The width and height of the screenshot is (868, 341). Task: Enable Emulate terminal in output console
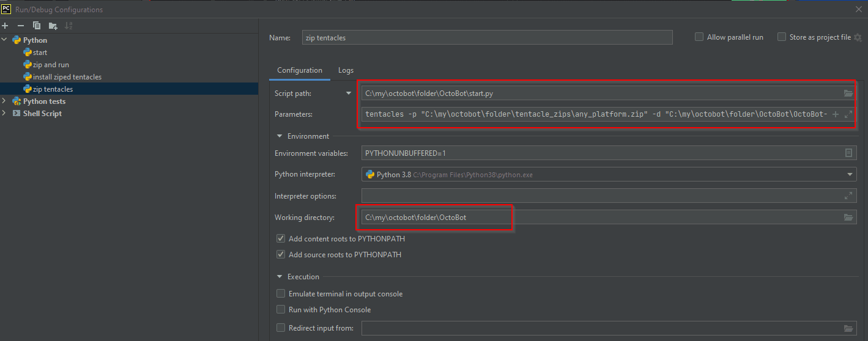coord(281,293)
